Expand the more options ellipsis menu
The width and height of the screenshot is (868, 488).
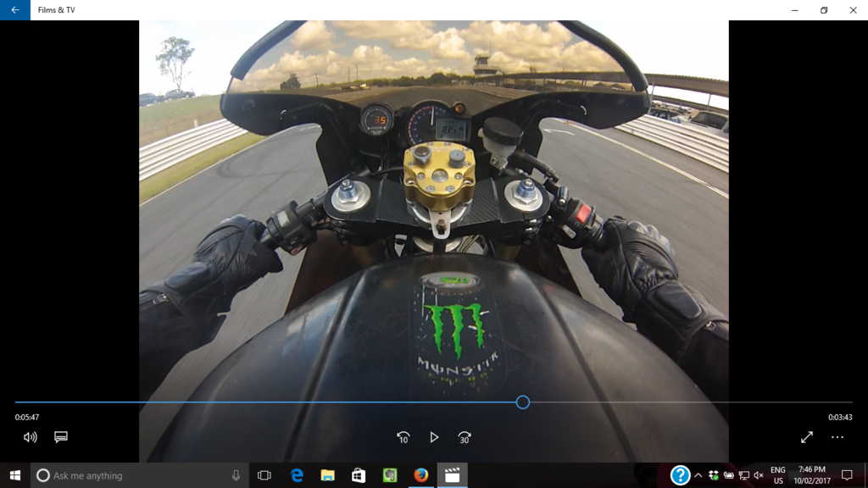837,437
